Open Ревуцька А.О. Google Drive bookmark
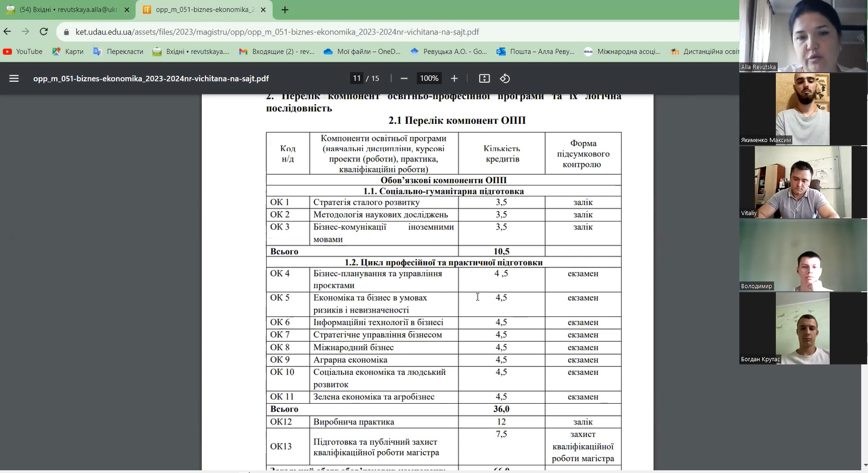868x473 pixels. coord(449,51)
